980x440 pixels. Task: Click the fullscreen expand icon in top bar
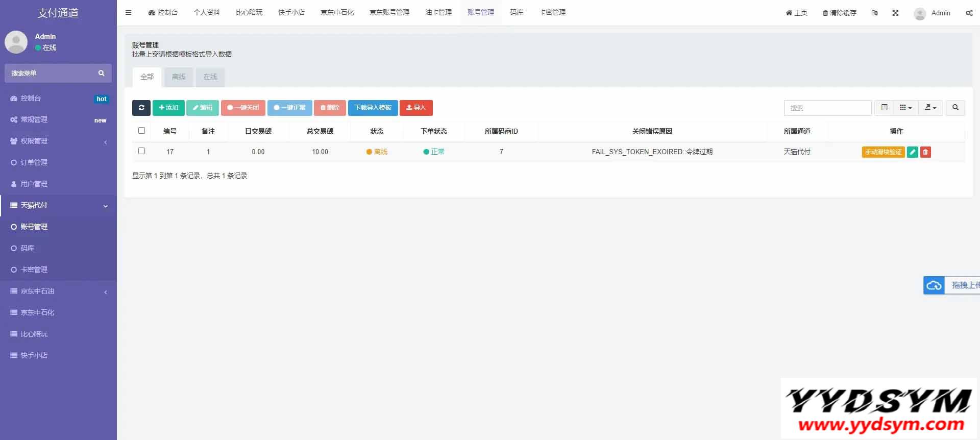pos(895,13)
